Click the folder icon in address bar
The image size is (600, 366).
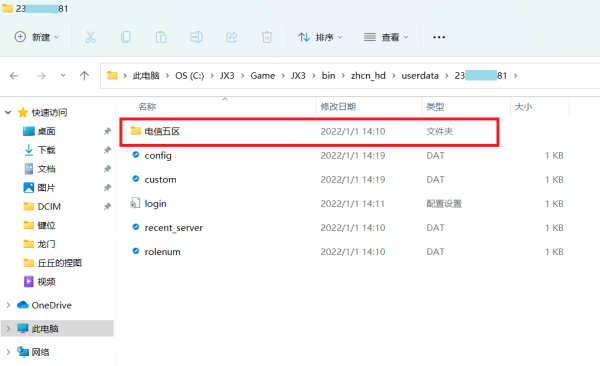(x=112, y=75)
